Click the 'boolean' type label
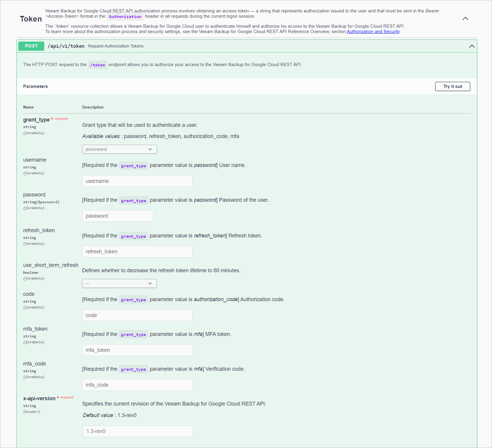Screen dimensions: 492x448 (x=31, y=273)
